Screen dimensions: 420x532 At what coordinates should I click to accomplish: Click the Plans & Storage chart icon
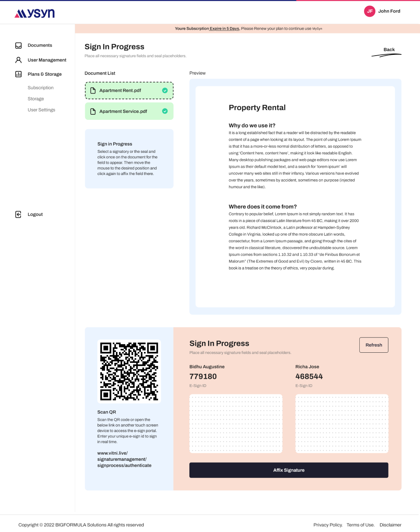(x=18, y=74)
